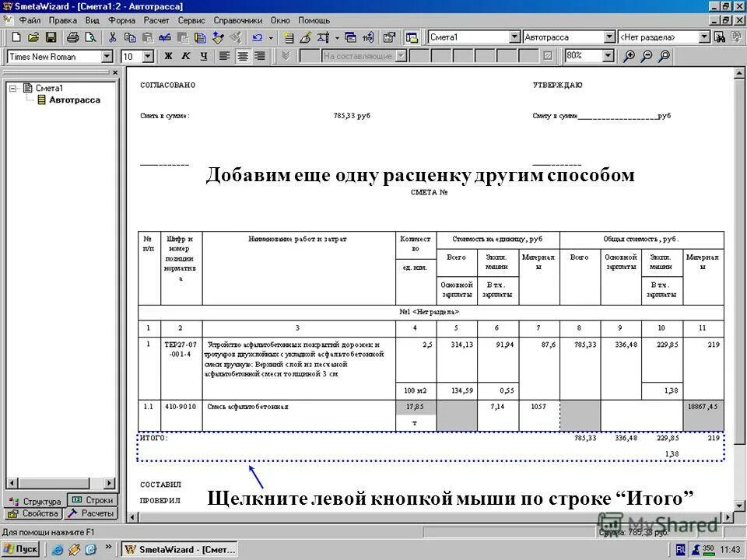This screenshot has height=560, width=747.
Task: Open the Справочники menu
Action: pyautogui.click(x=238, y=20)
